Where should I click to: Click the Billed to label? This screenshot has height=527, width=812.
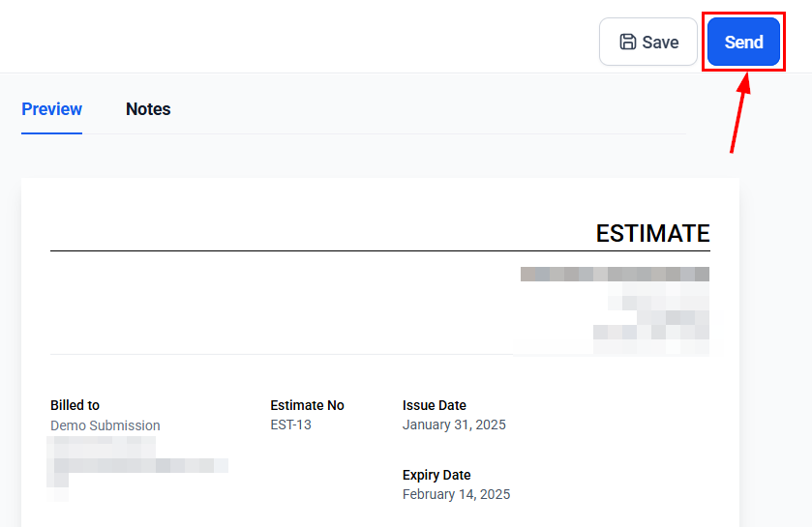[x=75, y=405]
